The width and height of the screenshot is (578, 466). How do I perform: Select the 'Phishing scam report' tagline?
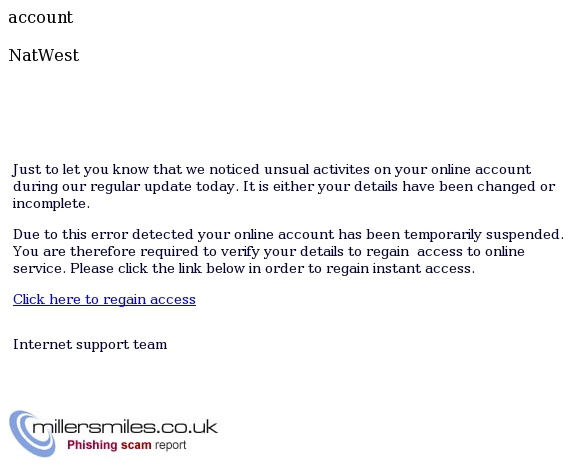pyautogui.click(x=127, y=445)
